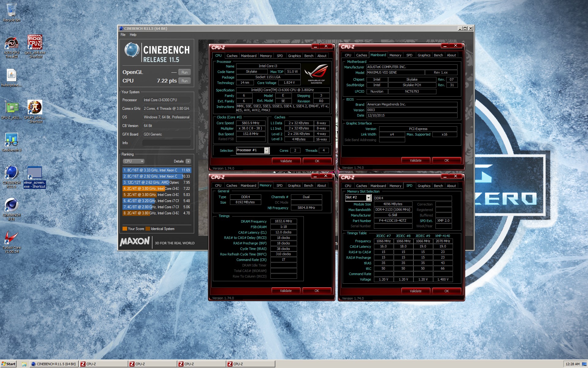The width and height of the screenshot is (588, 368).
Task: Select the elmor_screen.exe shortcut icon
Action: [35, 177]
